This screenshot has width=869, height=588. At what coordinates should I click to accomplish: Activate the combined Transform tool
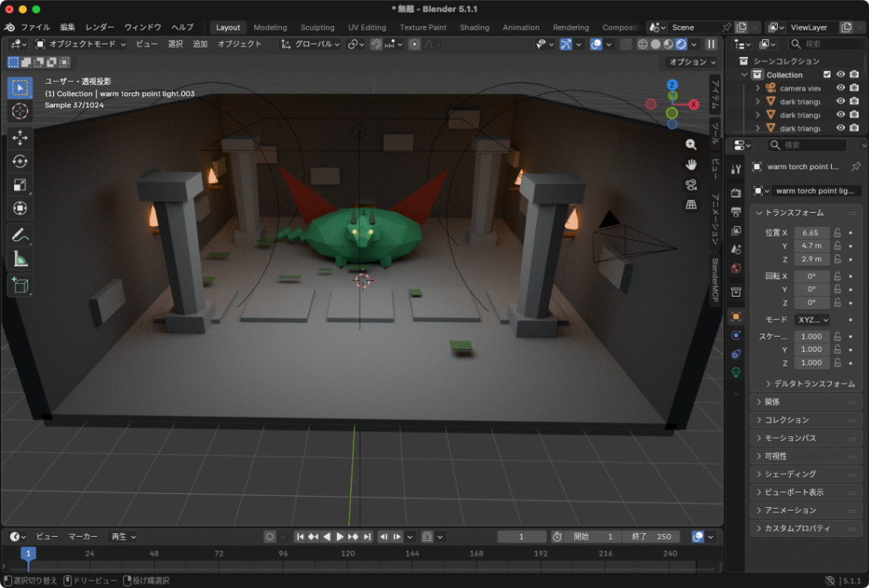coord(20,208)
